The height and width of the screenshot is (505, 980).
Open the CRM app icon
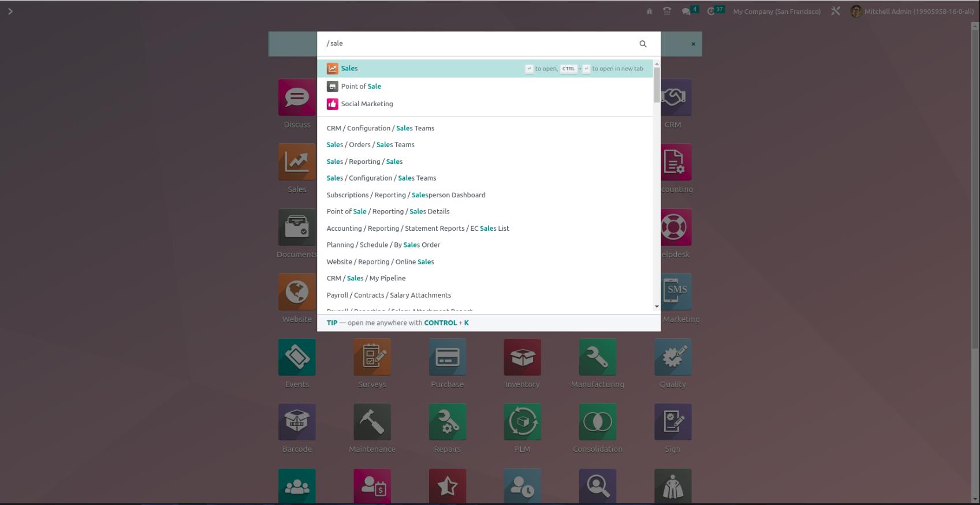(x=676, y=98)
